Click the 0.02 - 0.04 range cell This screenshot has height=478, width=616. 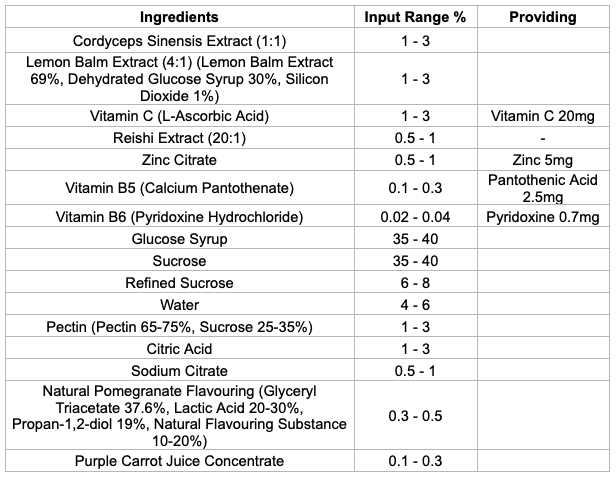[x=415, y=216]
